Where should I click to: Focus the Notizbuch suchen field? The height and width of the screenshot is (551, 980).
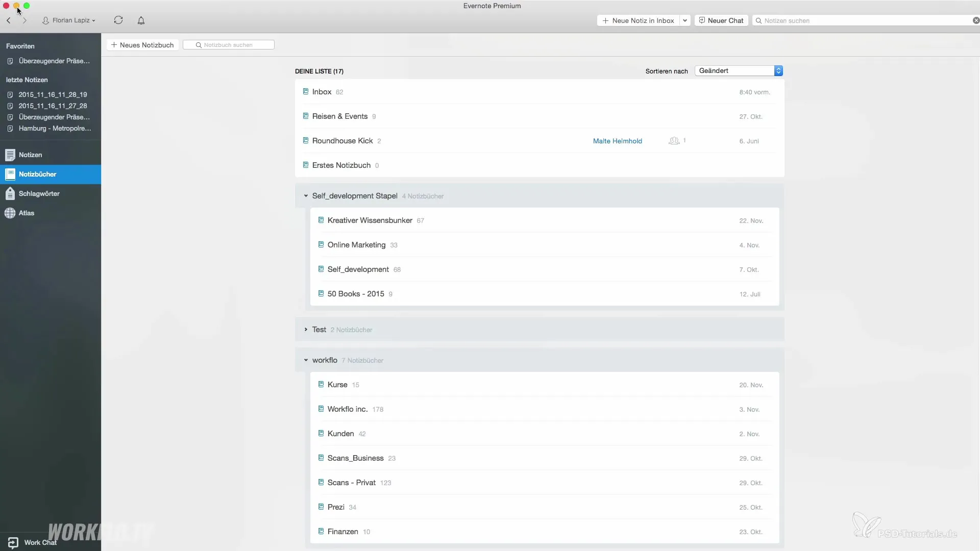pyautogui.click(x=229, y=45)
